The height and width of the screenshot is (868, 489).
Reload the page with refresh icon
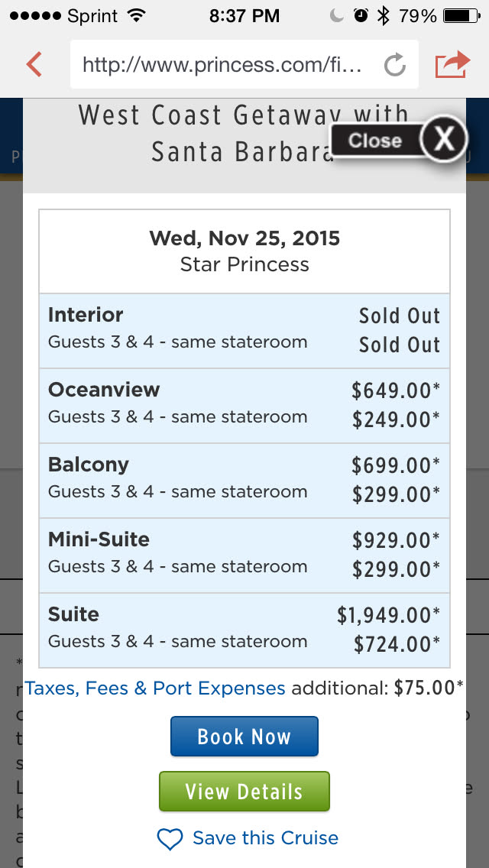tap(394, 65)
